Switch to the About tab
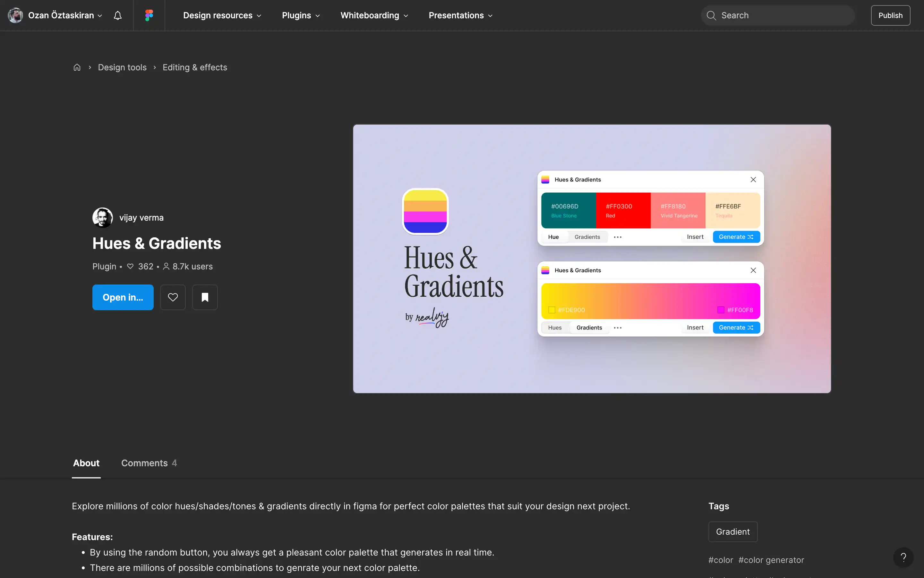Screen dimensions: 924x578 pos(86,463)
